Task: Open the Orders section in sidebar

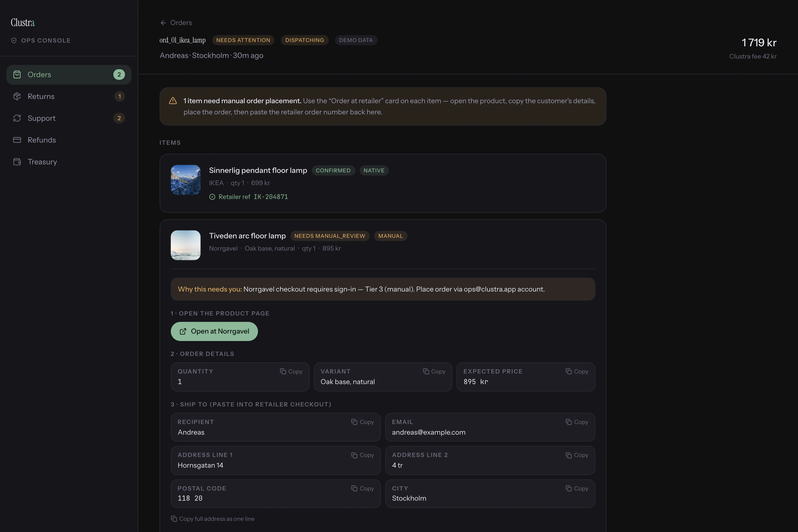Action: [69, 75]
